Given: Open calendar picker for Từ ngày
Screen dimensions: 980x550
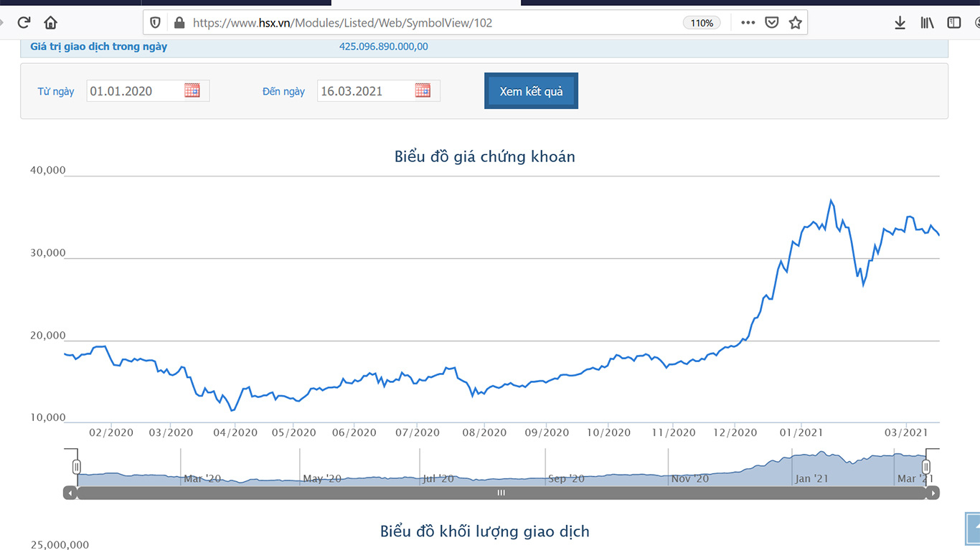Looking at the screenshot, I should tap(192, 91).
